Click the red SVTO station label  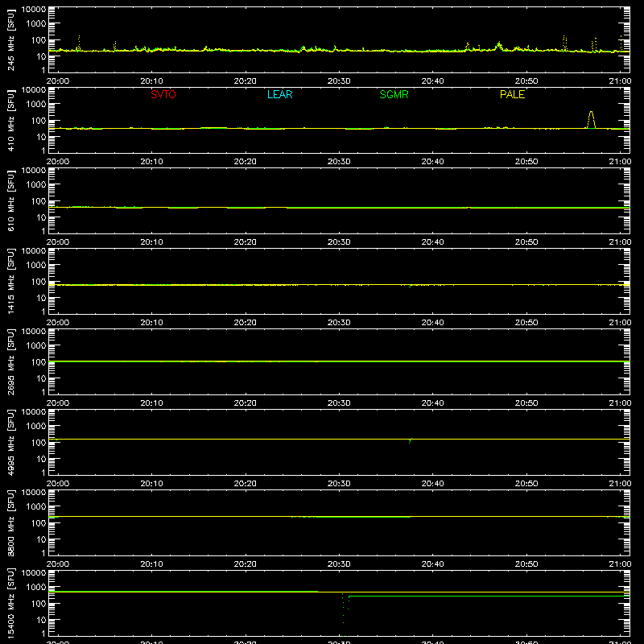pyautogui.click(x=163, y=94)
